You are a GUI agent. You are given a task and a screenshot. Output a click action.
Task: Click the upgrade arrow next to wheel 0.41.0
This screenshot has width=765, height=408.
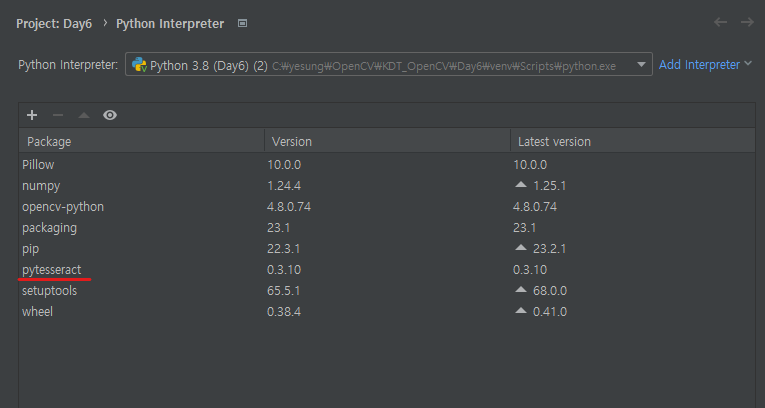[521, 311]
